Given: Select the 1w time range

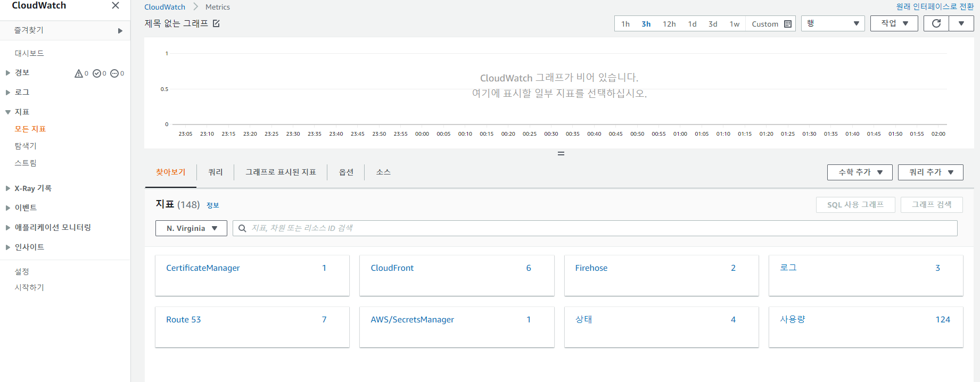Looking at the screenshot, I should (735, 24).
